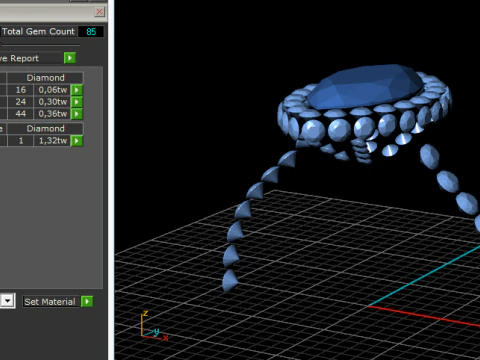Select the 0,06tw weight cell

pyautogui.click(x=52, y=90)
